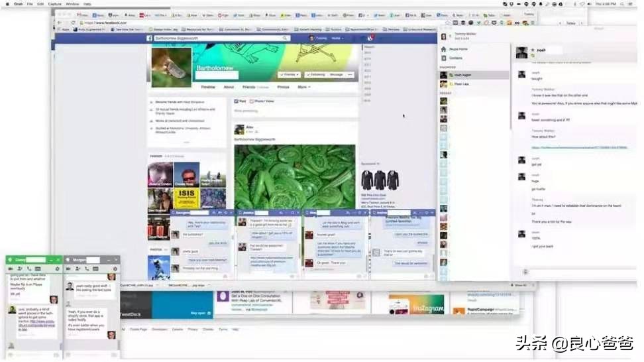Screen dimensions: 644x362
Task: Click the Facebook search magnifier icon
Action: 285,38
